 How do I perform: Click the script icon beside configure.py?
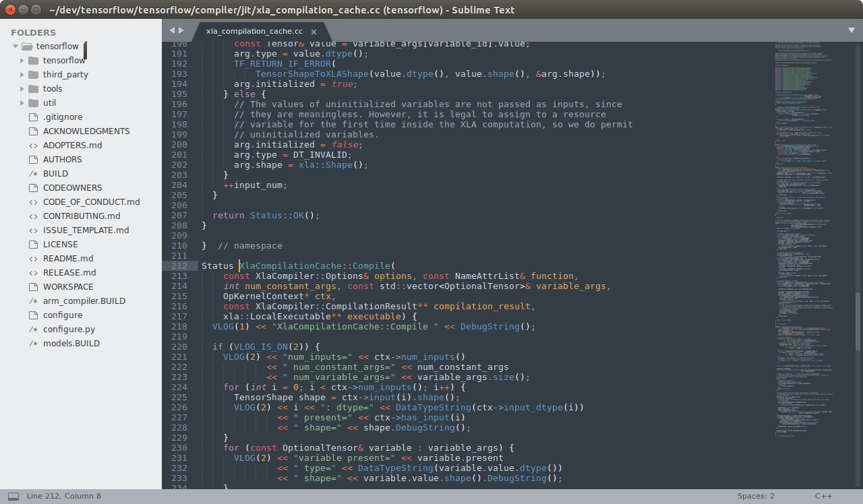[32, 329]
